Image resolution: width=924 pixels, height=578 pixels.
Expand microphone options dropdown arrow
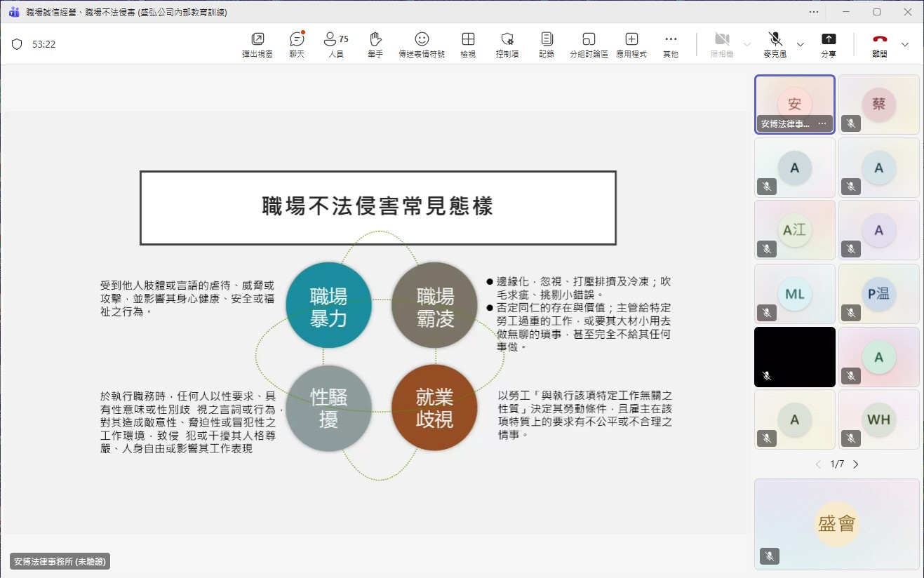click(801, 44)
